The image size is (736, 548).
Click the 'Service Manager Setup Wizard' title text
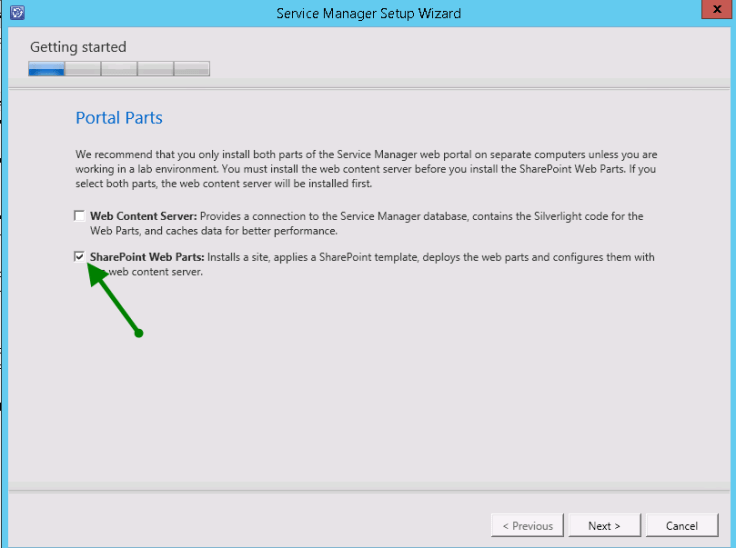tap(368, 13)
